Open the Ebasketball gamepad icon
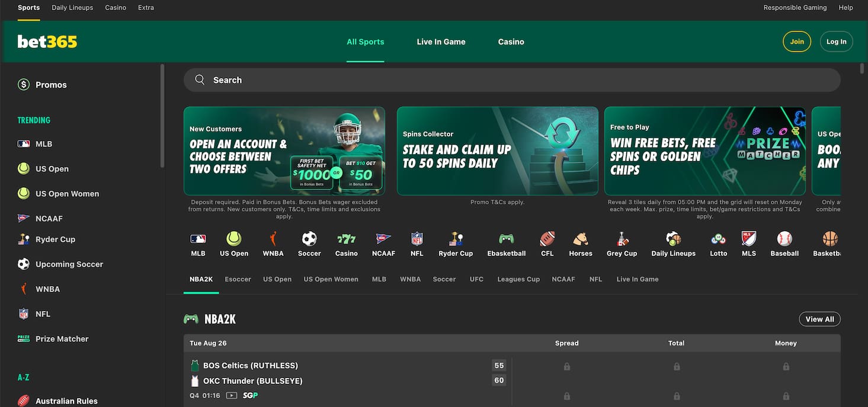The height and width of the screenshot is (407, 868). (x=506, y=239)
